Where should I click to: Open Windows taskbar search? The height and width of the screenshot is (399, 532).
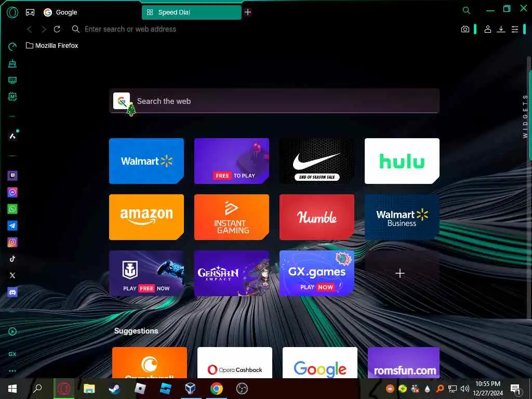coord(37,388)
